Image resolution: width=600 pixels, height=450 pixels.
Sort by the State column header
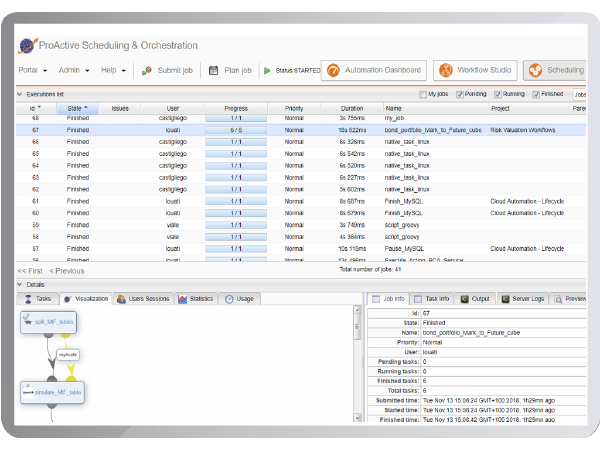point(78,109)
